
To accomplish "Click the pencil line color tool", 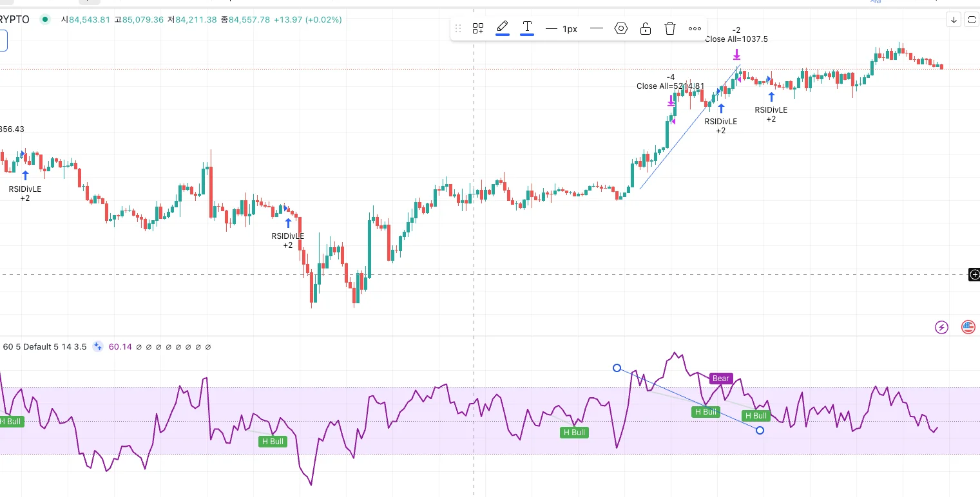I will point(503,28).
